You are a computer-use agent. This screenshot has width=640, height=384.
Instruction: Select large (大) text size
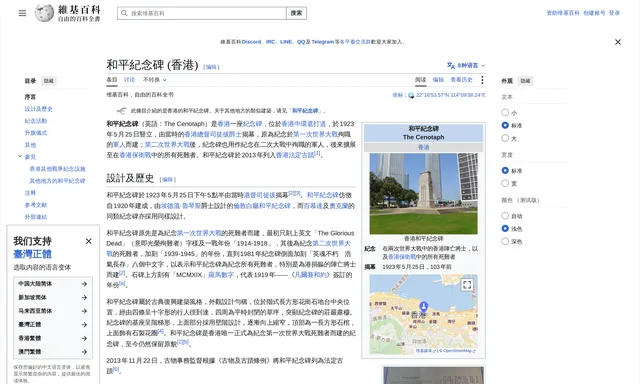click(505, 138)
